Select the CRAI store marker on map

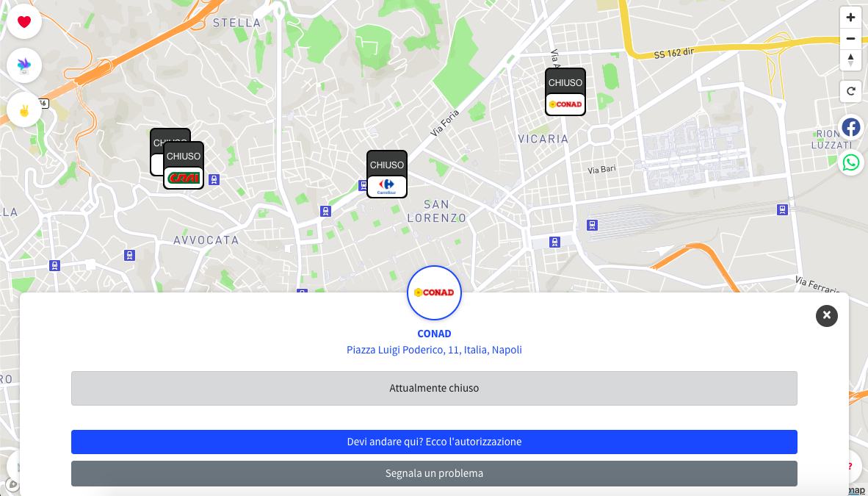click(x=184, y=166)
